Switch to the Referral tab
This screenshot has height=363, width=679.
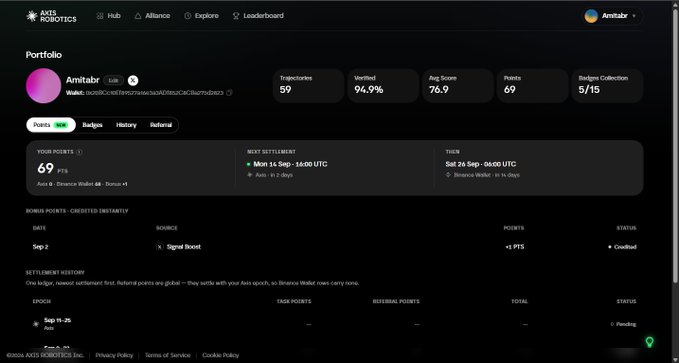pos(161,125)
